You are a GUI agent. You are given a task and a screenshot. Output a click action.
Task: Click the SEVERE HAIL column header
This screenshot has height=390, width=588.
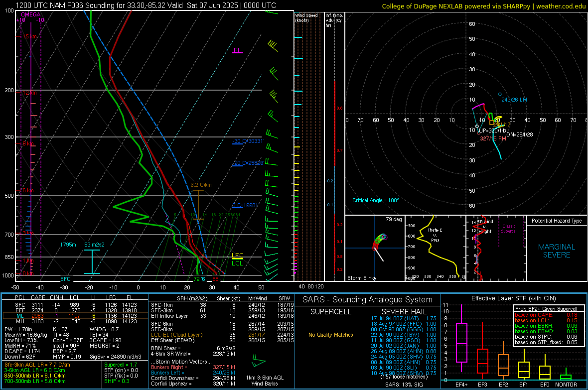click(x=404, y=312)
